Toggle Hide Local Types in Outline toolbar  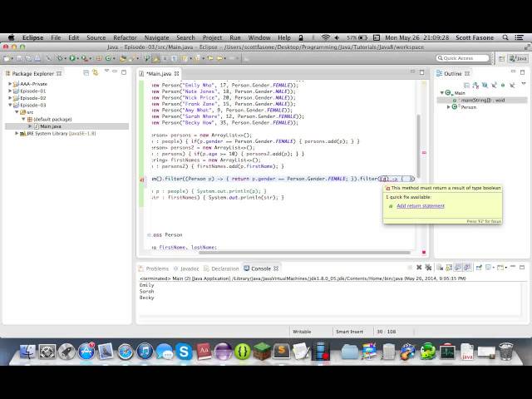pyautogui.click(x=512, y=85)
